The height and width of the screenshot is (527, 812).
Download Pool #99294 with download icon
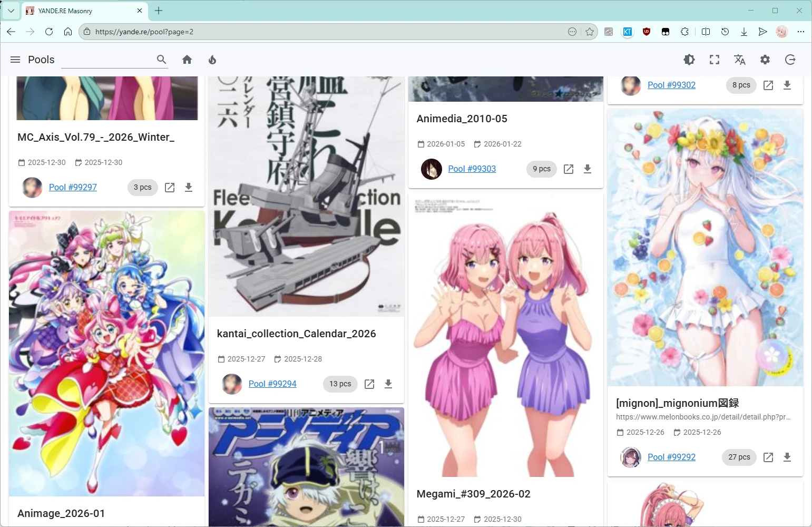[388, 384]
